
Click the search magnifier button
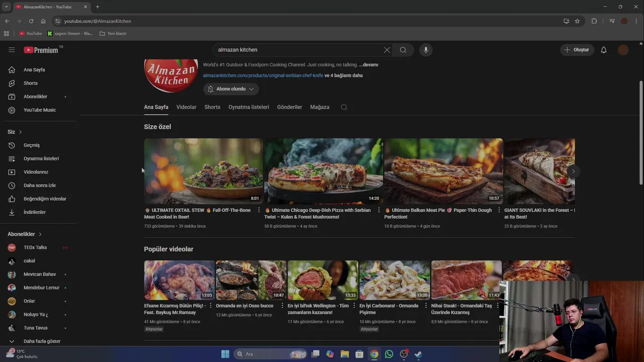[x=403, y=50]
